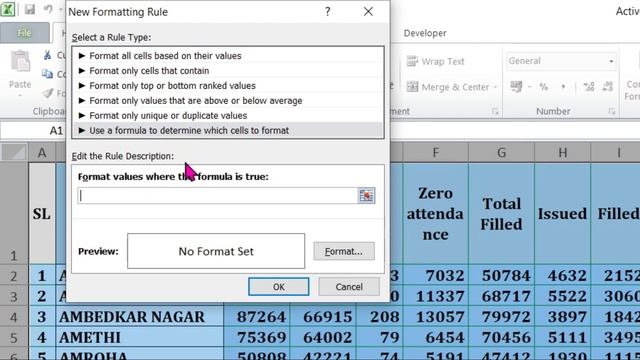Click the Excel application icon
Viewport: 640px width, 360px height.
[8, 9]
